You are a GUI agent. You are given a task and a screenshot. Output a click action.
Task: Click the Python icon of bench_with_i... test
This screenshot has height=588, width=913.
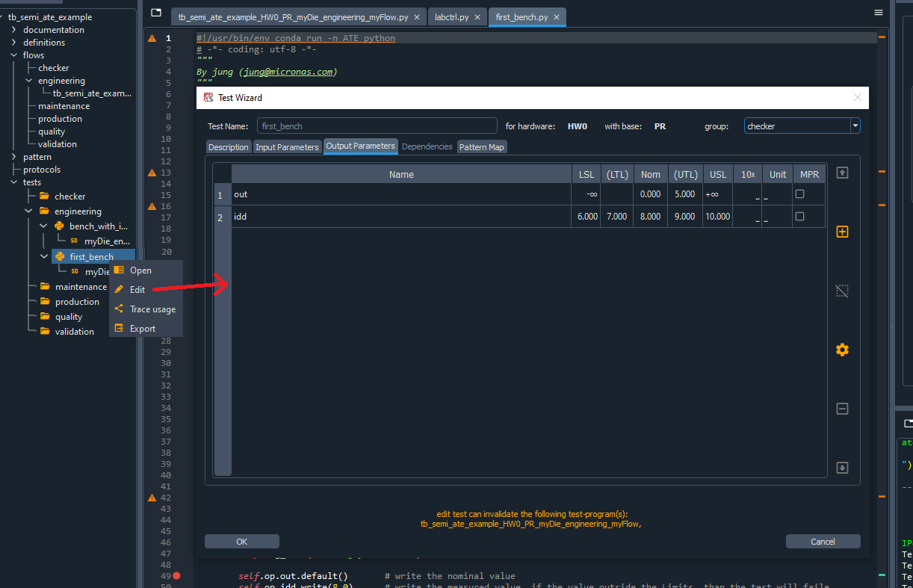tap(60, 226)
